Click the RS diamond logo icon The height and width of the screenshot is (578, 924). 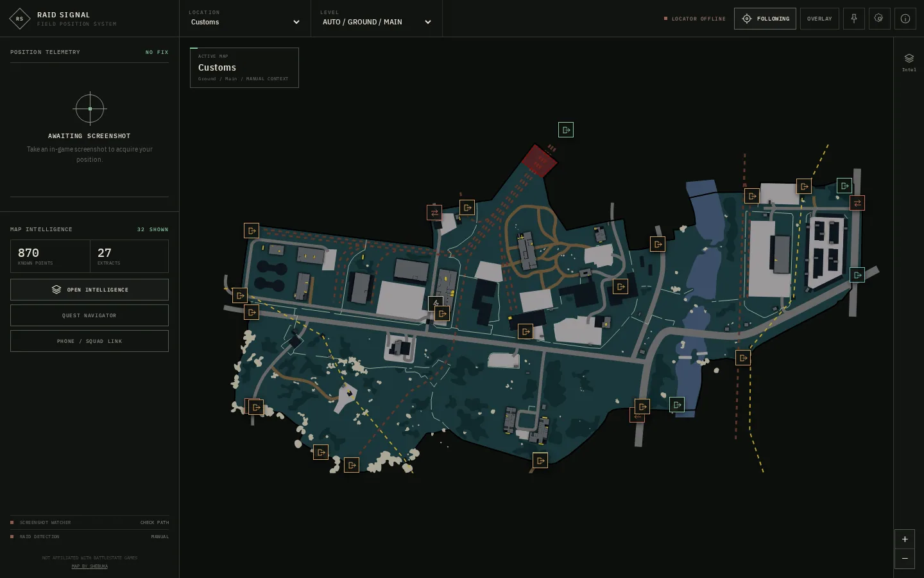point(20,19)
